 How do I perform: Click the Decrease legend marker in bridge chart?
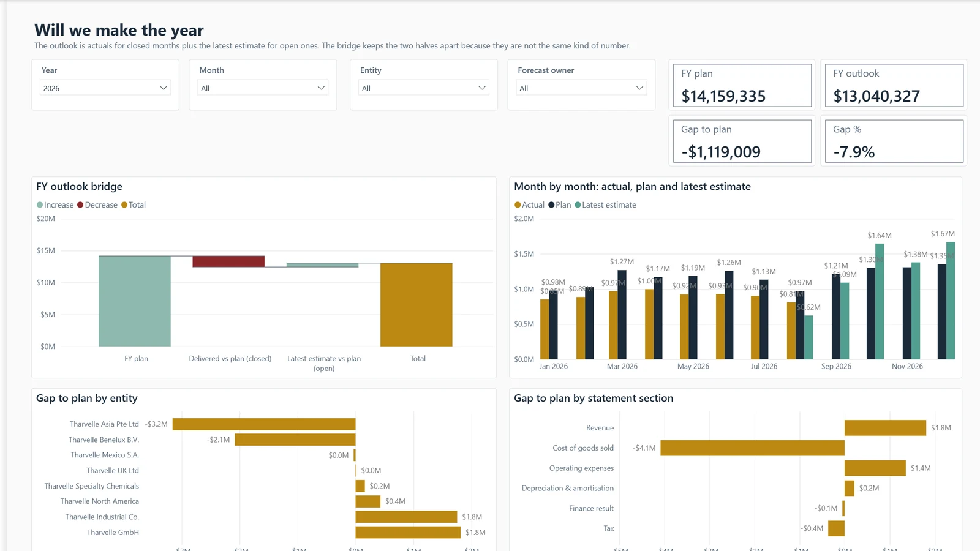[80, 205]
